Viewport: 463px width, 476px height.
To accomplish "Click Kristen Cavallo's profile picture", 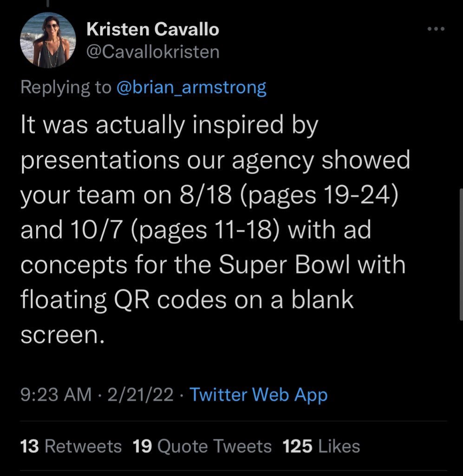I will pos(48,40).
